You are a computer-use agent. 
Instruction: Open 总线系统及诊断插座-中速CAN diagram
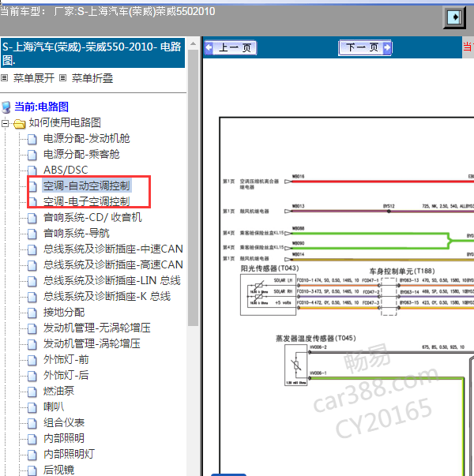[x=113, y=249]
